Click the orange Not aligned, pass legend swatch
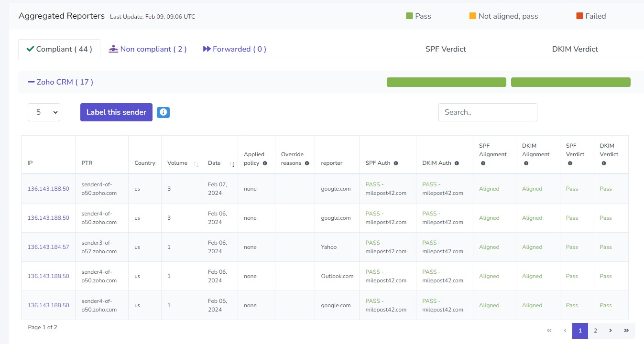The height and width of the screenshot is (344, 644). point(473,16)
